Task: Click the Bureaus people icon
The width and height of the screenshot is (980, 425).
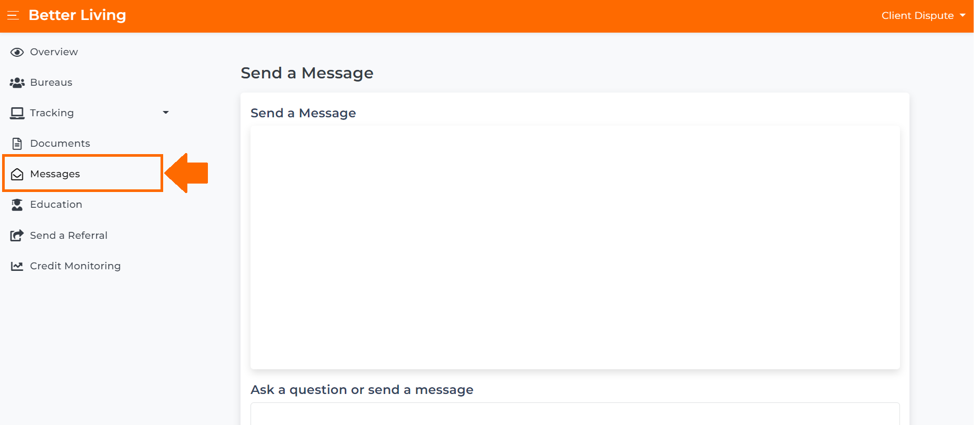Action: [17, 83]
